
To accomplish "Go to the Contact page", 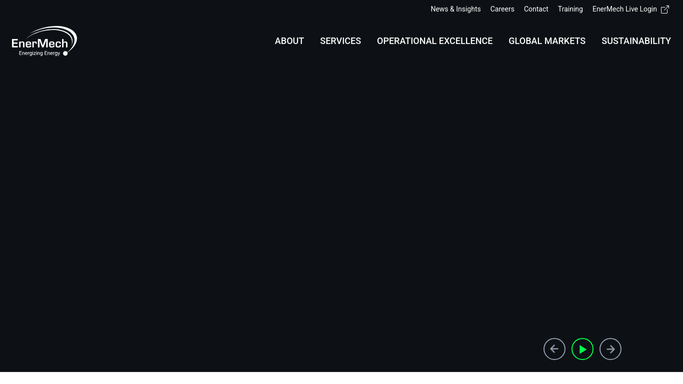I will (x=536, y=9).
